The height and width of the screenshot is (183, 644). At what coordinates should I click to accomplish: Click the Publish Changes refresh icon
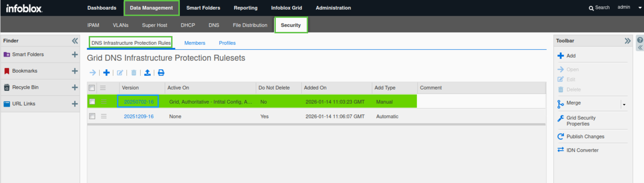coord(561,136)
